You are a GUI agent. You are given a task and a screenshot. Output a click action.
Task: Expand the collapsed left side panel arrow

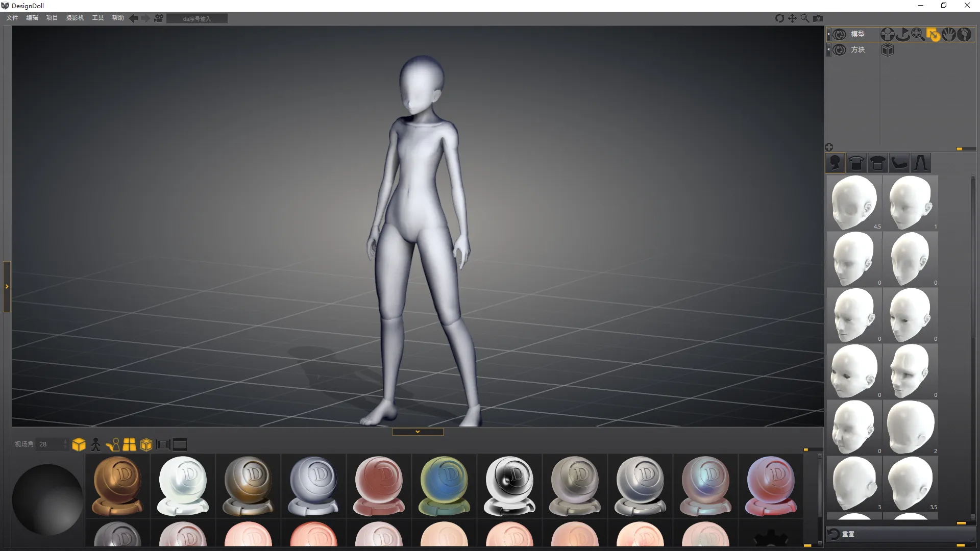coord(7,287)
